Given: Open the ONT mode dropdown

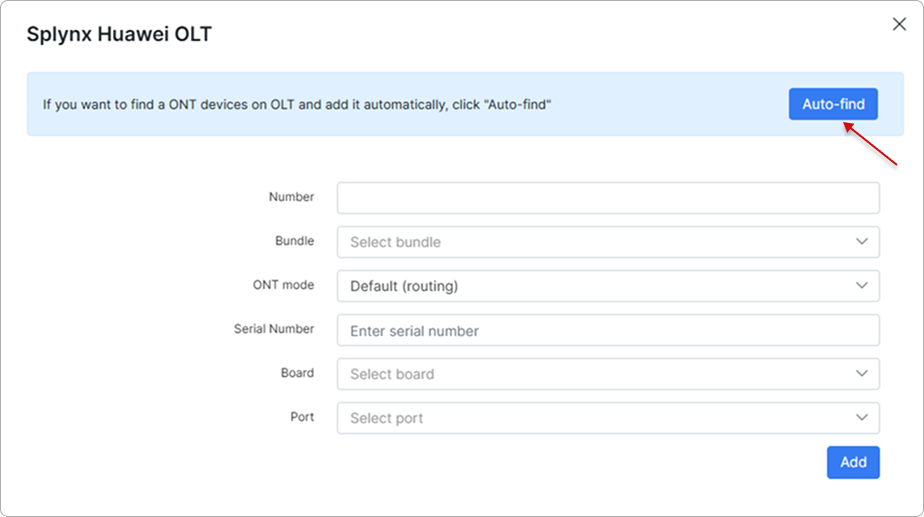Looking at the screenshot, I should click(608, 286).
